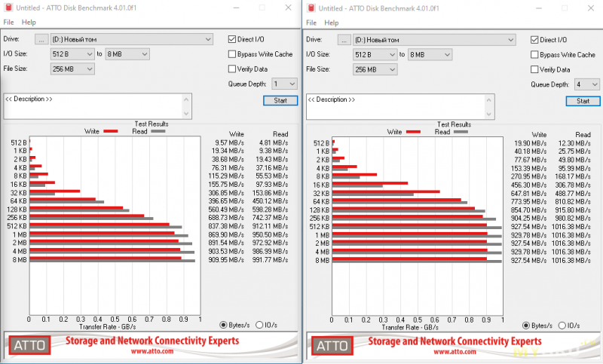Click ATTO app icon in right window title bar
Screen dimensions: 603x364
click(310, 8)
